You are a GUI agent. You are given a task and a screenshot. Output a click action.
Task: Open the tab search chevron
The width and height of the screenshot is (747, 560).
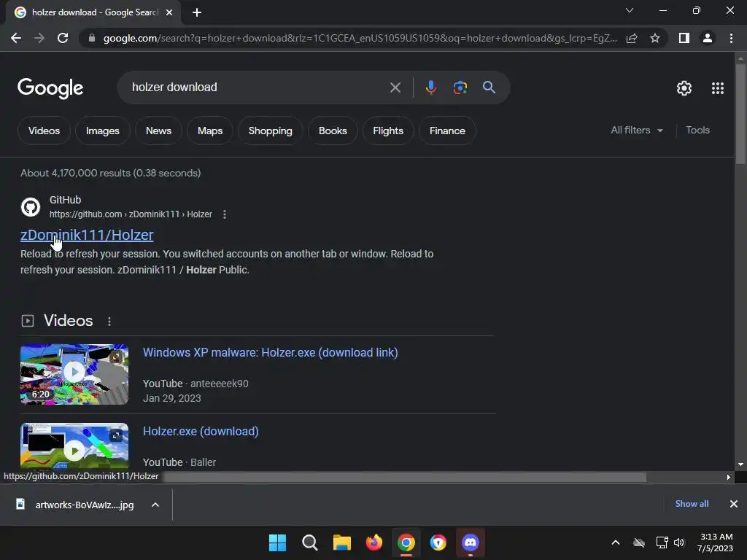(630, 10)
